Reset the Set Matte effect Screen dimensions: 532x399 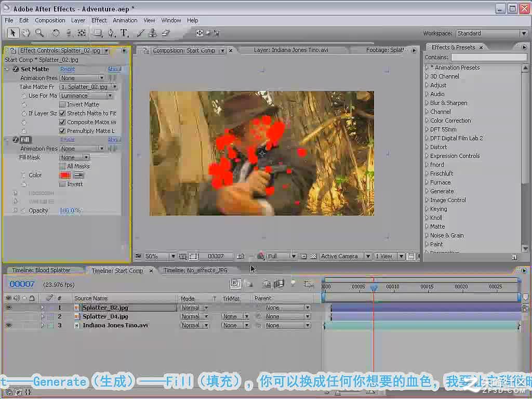(x=68, y=69)
